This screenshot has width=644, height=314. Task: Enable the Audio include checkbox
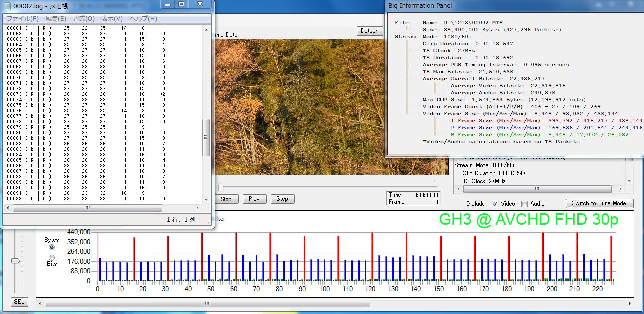tap(524, 204)
